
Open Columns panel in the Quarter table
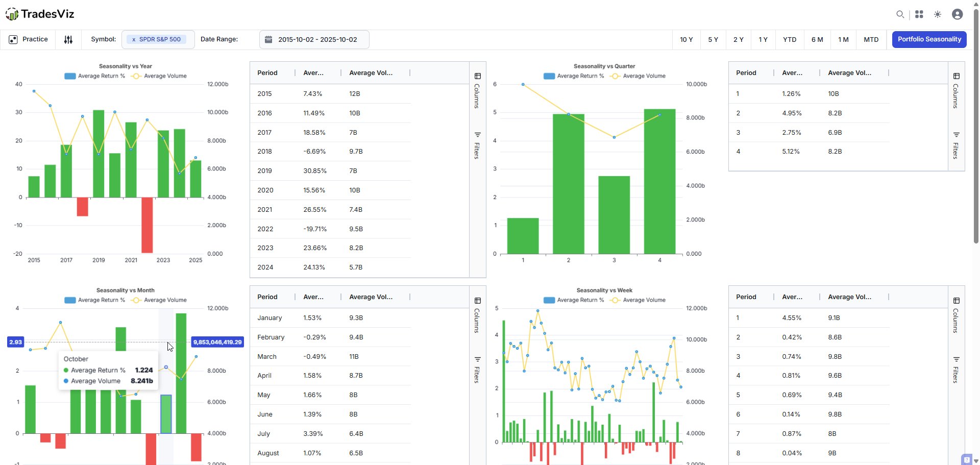tap(956, 90)
